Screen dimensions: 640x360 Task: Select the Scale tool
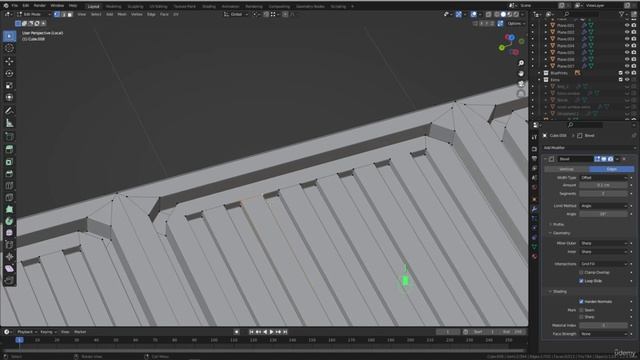[x=9, y=86]
